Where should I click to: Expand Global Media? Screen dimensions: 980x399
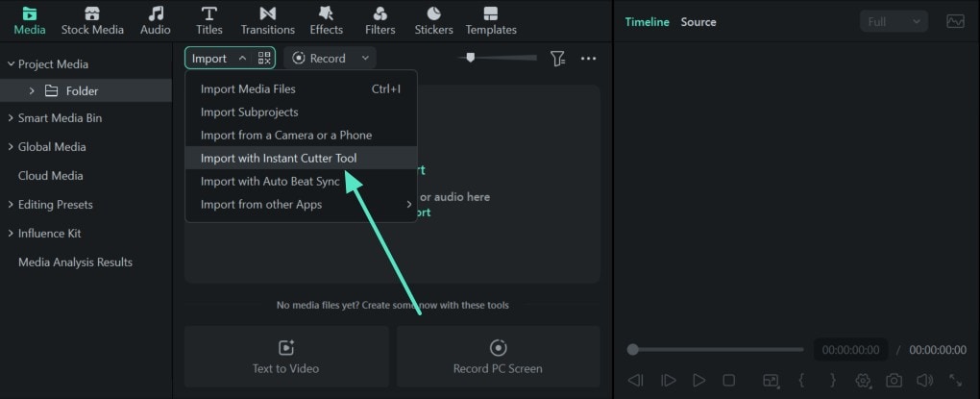click(x=11, y=146)
